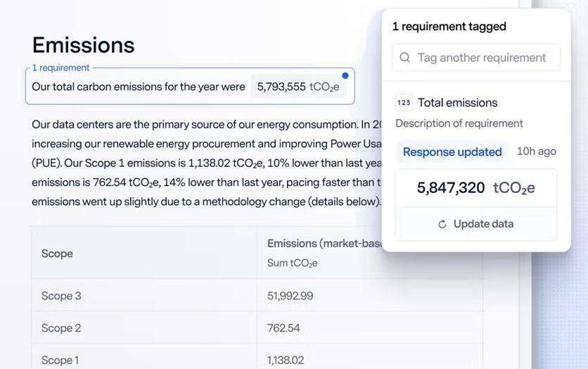Viewport: 588px width, 369px height.
Task: Click the search magnifier icon in the tag field
Action: pos(404,58)
